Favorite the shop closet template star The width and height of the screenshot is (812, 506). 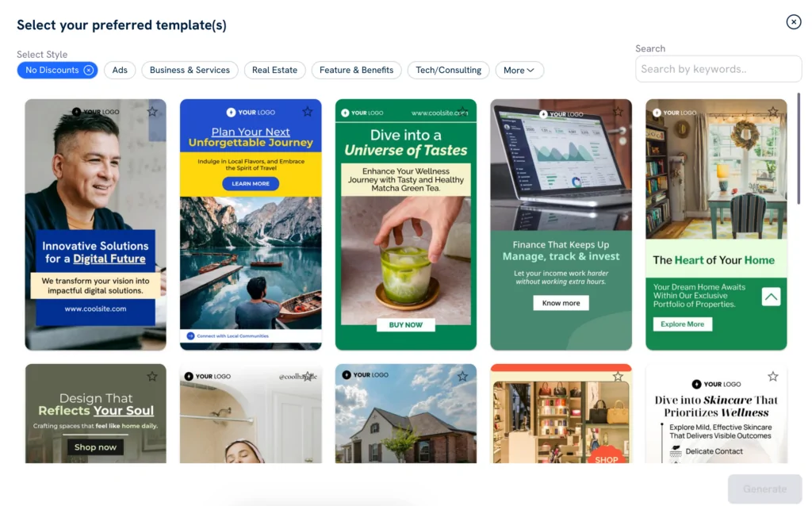[x=618, y=377]
